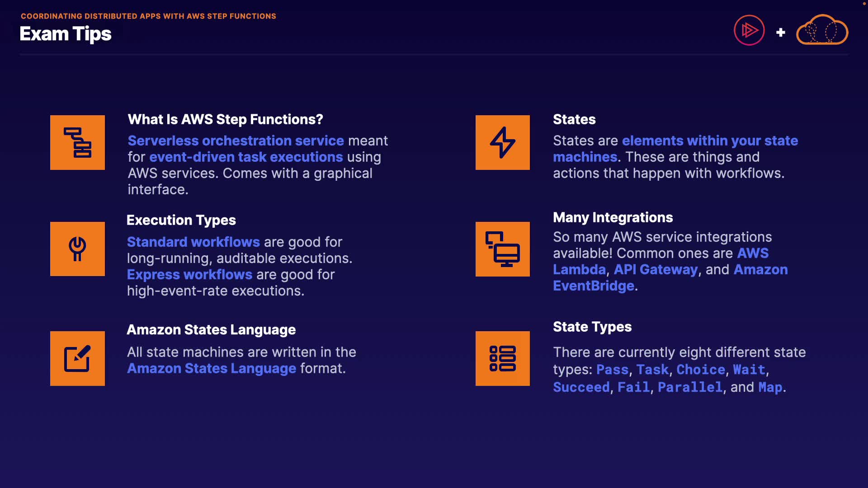Click the 'event-driven task executions' highlighted phrase

246,157
